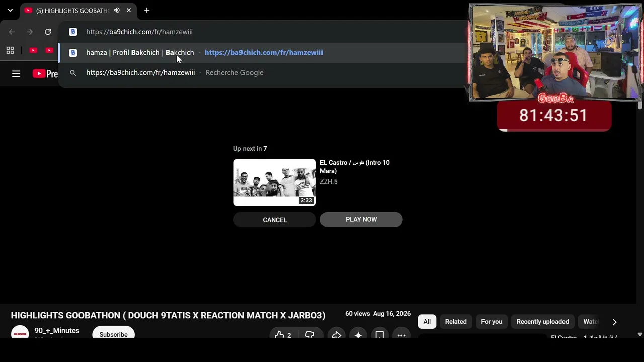Click PLAY NOW to start the next video
Screen dimensions: 644x362
pos(361,219)
